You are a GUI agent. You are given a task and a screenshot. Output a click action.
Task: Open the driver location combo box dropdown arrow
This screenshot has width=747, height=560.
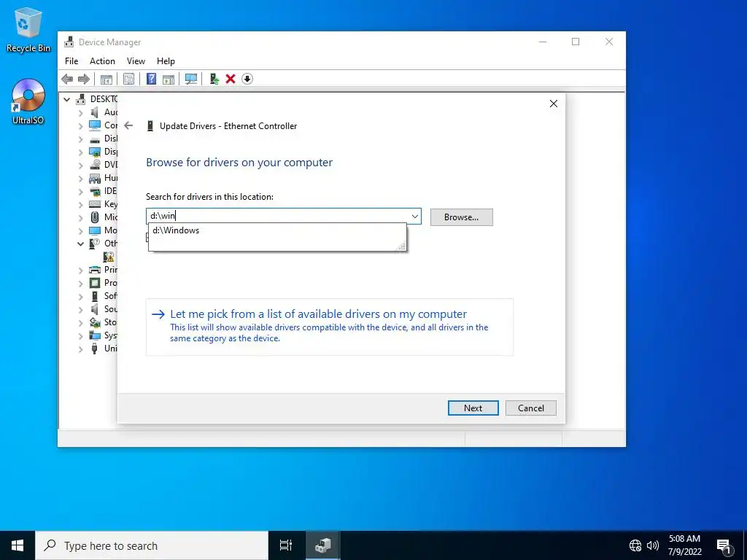click(x=415, y=216)
